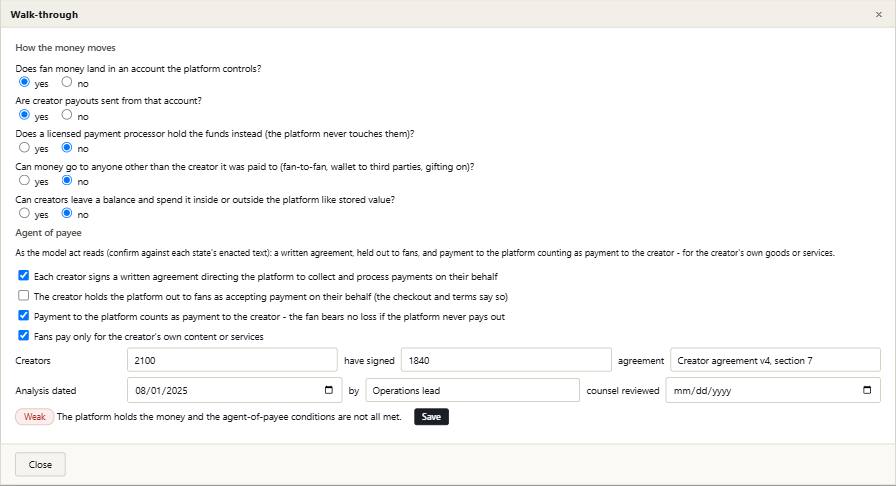Click the have signed field showing 1840
This screenshot has height=486, width=896.
506,360
